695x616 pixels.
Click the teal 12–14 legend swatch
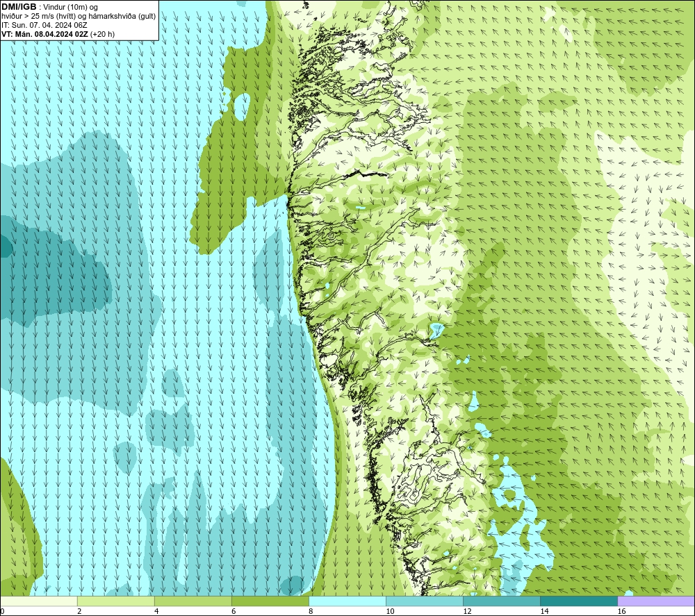[501, 601]
